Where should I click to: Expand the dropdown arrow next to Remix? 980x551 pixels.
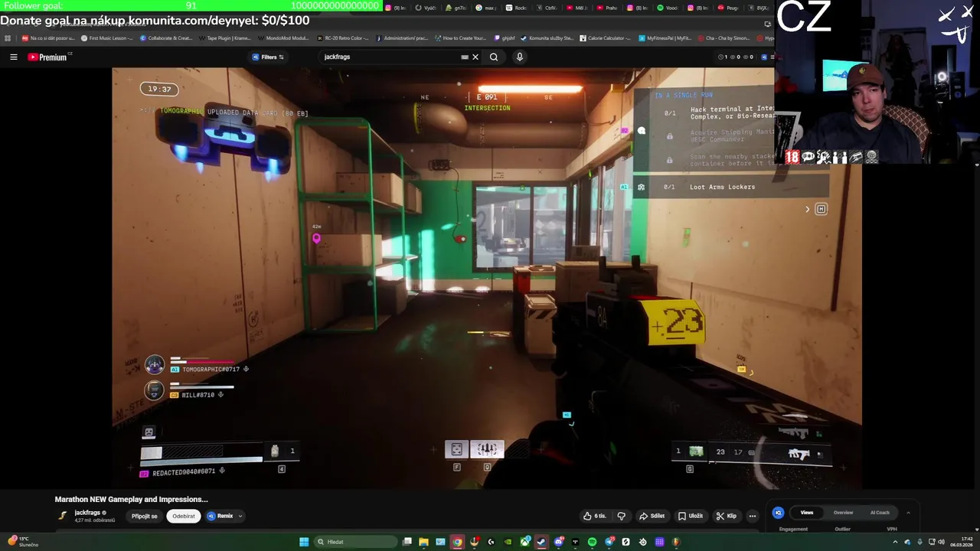coord(240,516)
